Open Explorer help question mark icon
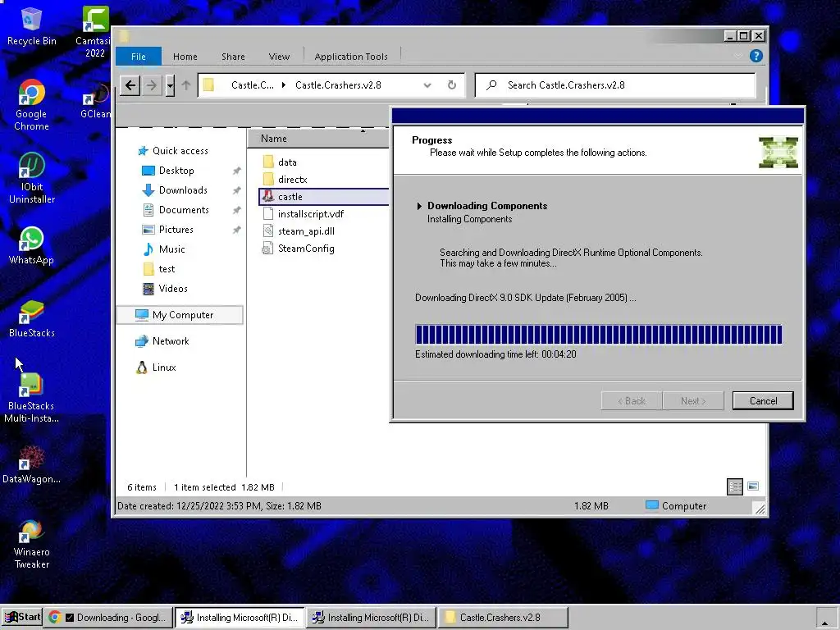The height and width of the screenshot is (630, 840). pos(756,56)
